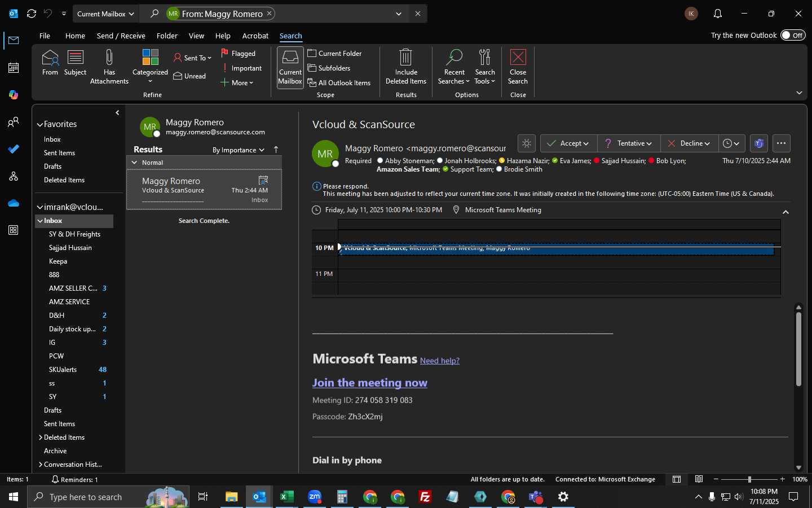The height and width of the screenshot is (508, 812).
Task: Open the Current Mailbox scope dropdown
Action: pyautogui.click(x=106, y=14)
